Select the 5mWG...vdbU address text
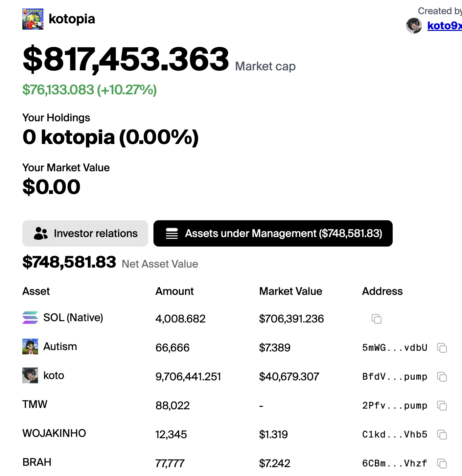 tap(395, 347)
